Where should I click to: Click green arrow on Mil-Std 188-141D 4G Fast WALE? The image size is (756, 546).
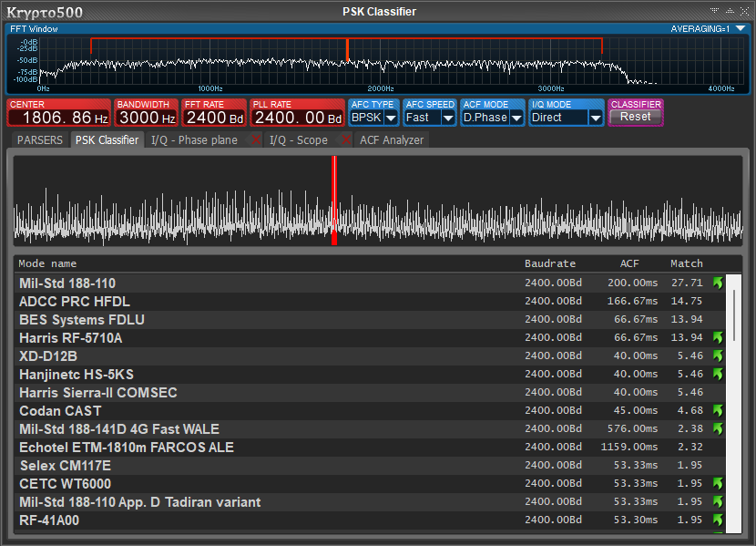[x=718, y=428]
